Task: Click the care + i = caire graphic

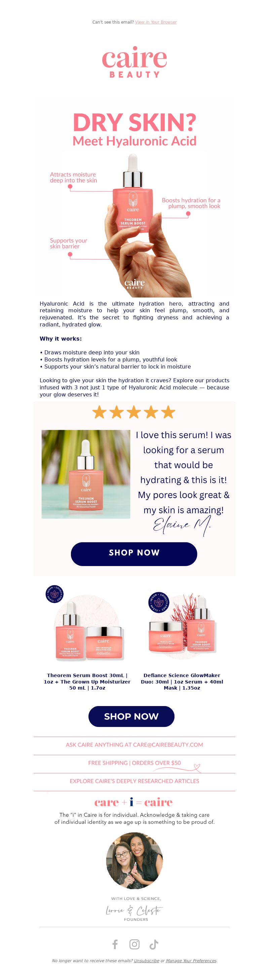Action: (x=134, y=802)
